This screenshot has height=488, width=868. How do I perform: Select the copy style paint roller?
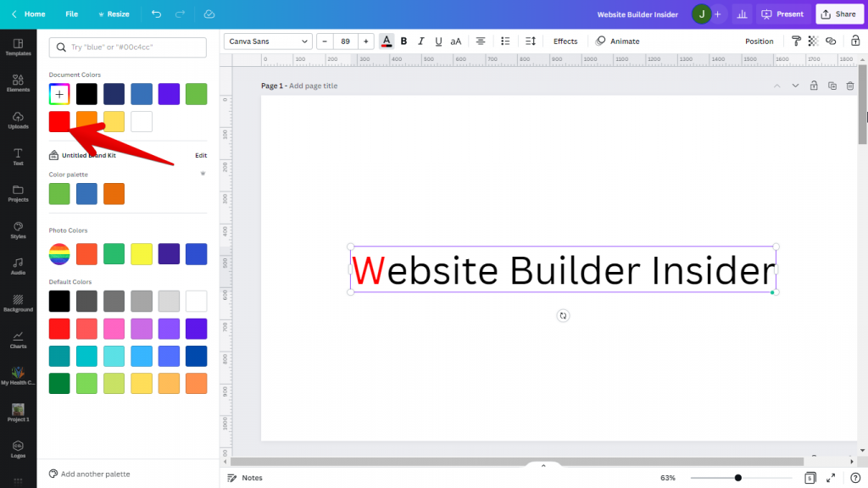pyautogui.click(x=798, y=41)
